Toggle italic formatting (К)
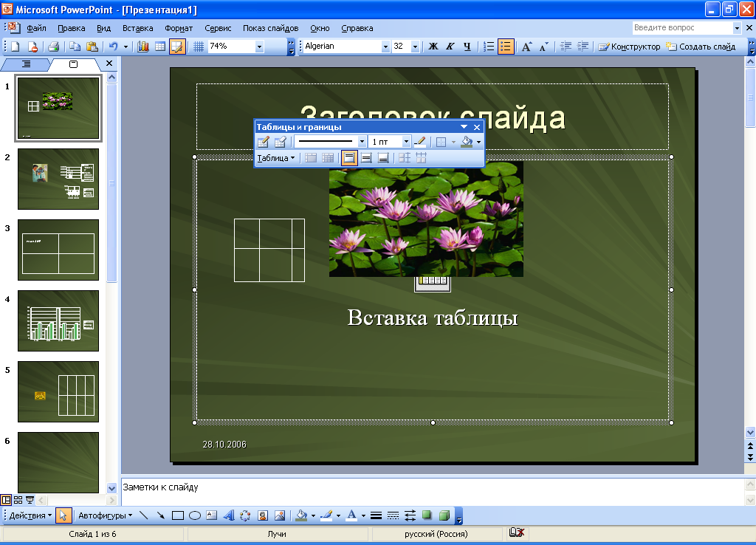Screen dimensions: 756x545 (x=450, y=47)
